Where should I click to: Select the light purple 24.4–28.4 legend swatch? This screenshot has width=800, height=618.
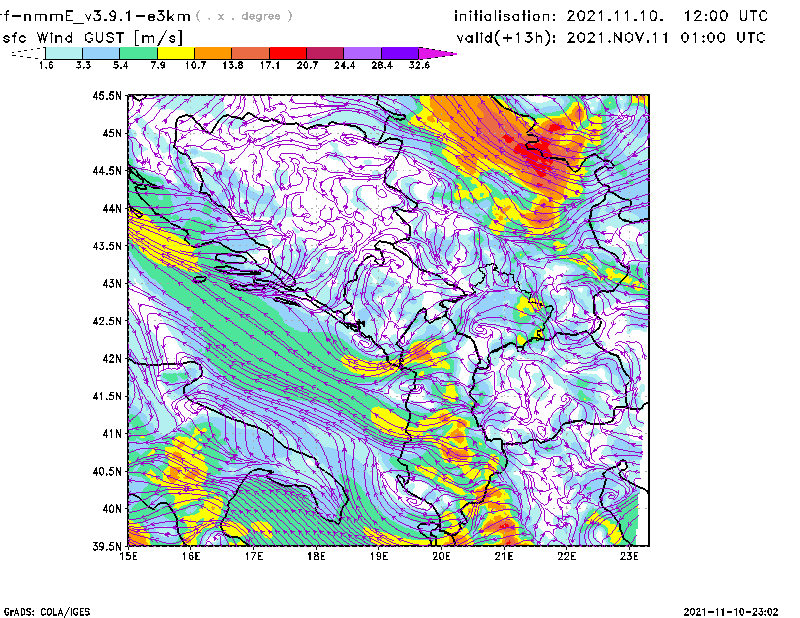[362, 53]
